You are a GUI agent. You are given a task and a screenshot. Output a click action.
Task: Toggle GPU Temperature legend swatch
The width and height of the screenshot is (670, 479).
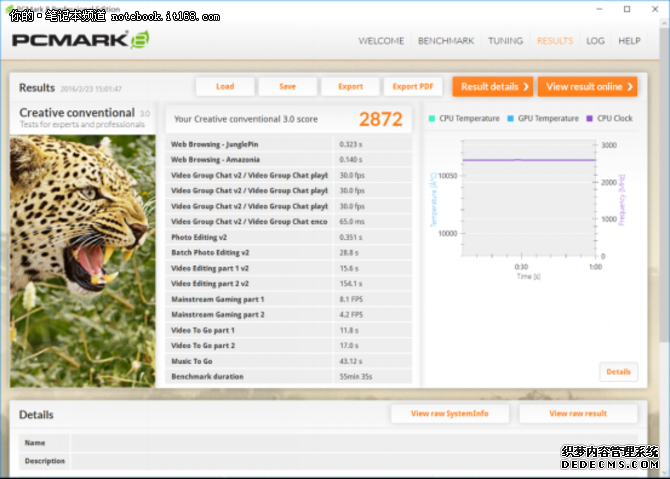tap(510, 119)
